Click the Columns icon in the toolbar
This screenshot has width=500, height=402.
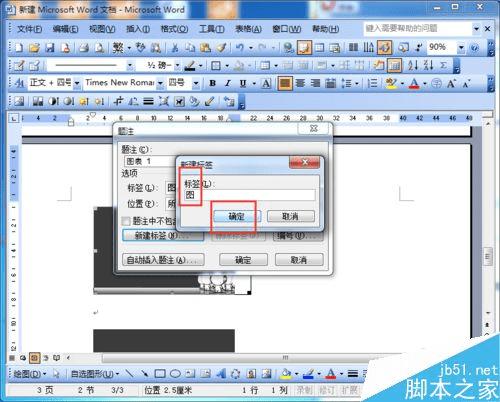pyautogui.click(x=353, y=48)
